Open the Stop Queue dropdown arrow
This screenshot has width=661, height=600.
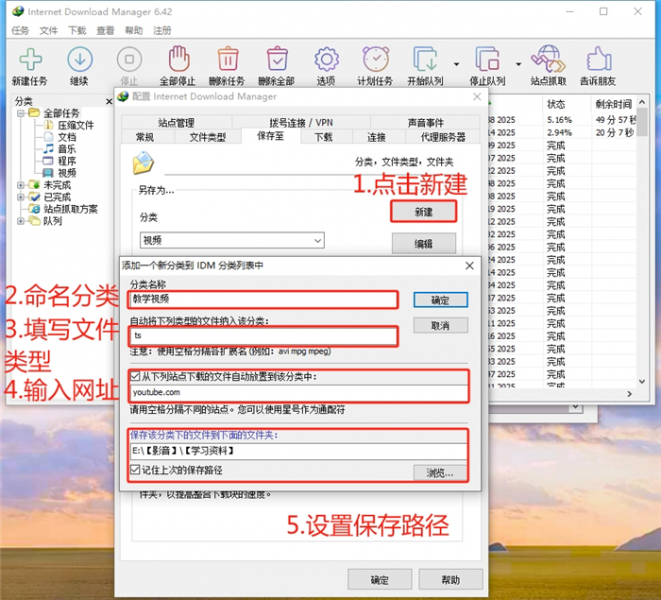[x=519, y=64]
